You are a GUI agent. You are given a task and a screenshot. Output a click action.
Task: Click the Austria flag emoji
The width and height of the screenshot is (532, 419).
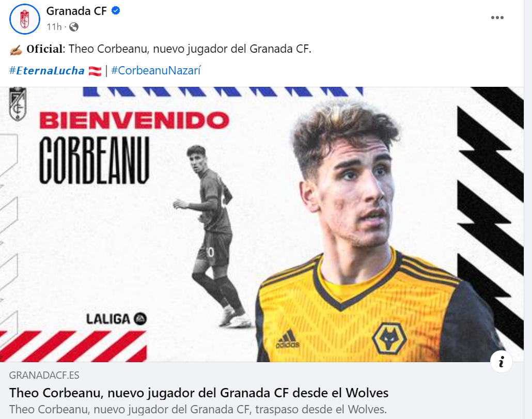coord(95,71)
